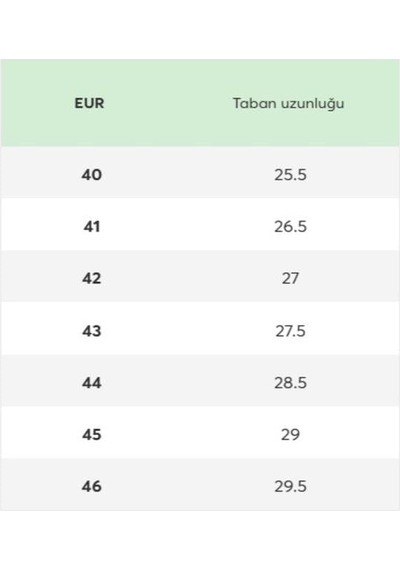Click the 25.5 sole length value
The width and height of the screenshot is (400, 570).
[290, 175]
